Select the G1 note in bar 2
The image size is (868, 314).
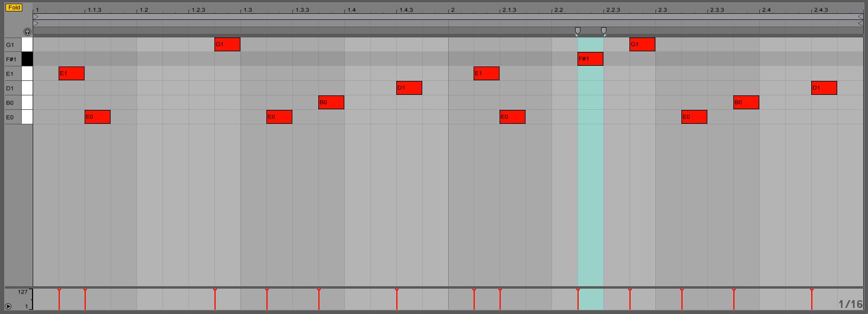pyautogui.click(x=642, y=45)
